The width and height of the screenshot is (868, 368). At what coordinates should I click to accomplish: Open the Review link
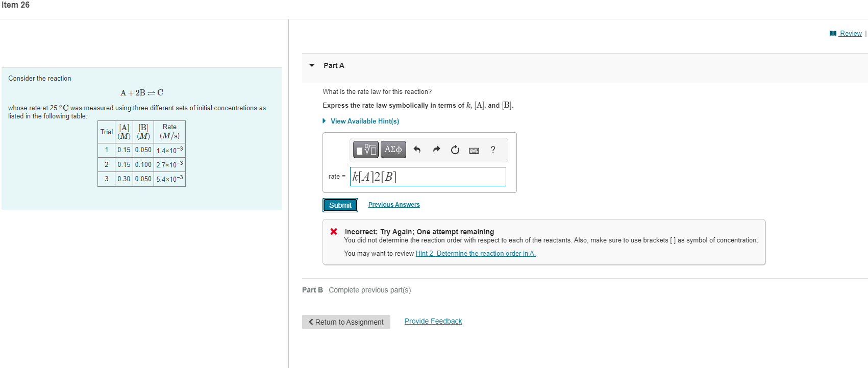tap(851, 33)
